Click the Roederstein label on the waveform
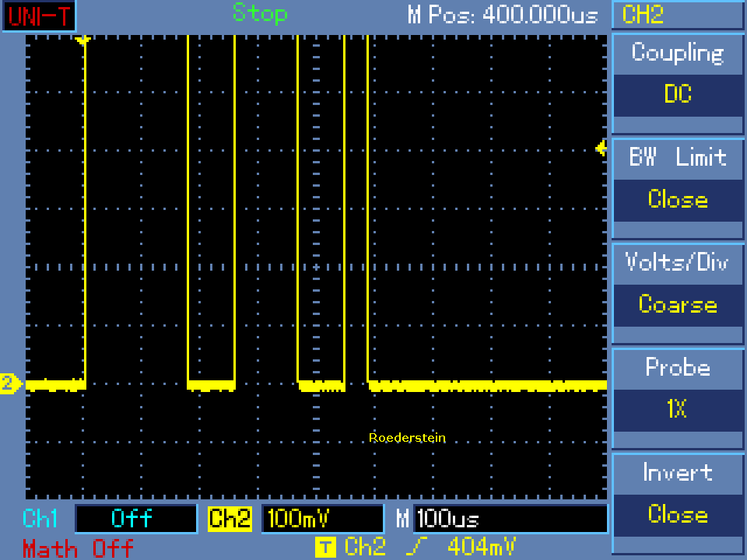The image size is (747, 560). [x=407, y=438]
